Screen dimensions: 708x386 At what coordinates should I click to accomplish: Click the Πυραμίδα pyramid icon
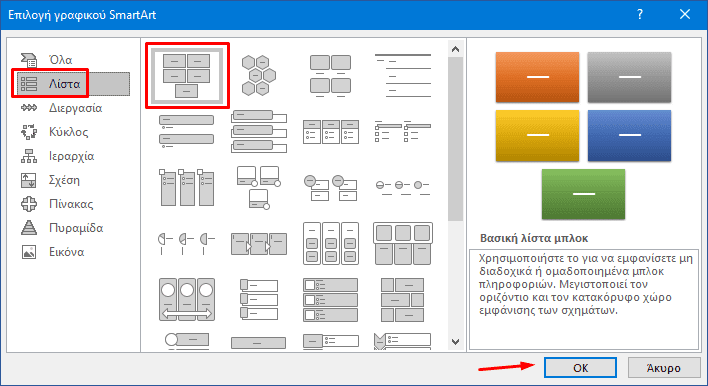pos(29,228)
